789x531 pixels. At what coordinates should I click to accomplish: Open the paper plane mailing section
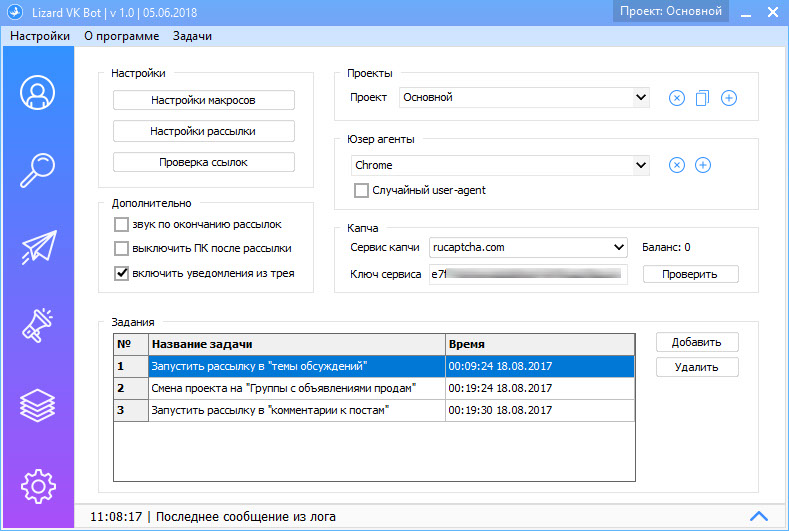pyautogui.click(x=37, y=249)
